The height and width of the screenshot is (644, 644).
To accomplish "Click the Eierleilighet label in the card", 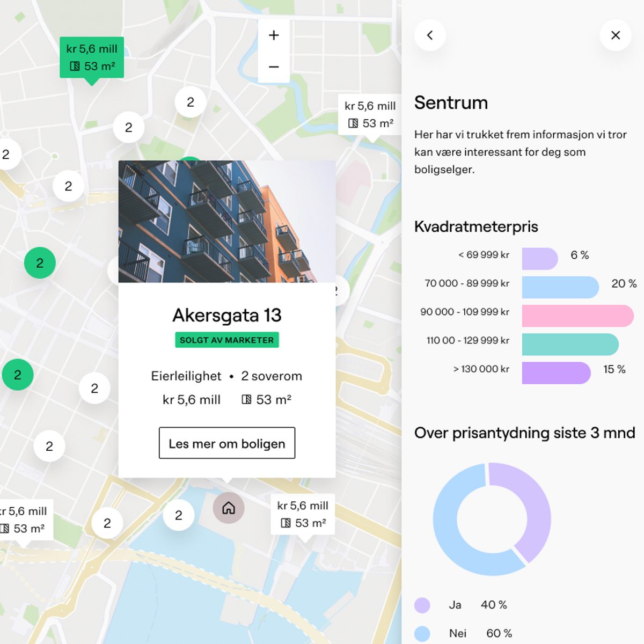I will (186, 376).
